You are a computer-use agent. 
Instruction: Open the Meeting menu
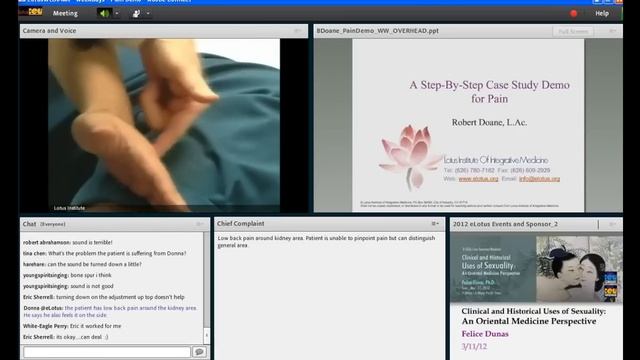click(65, 13)
